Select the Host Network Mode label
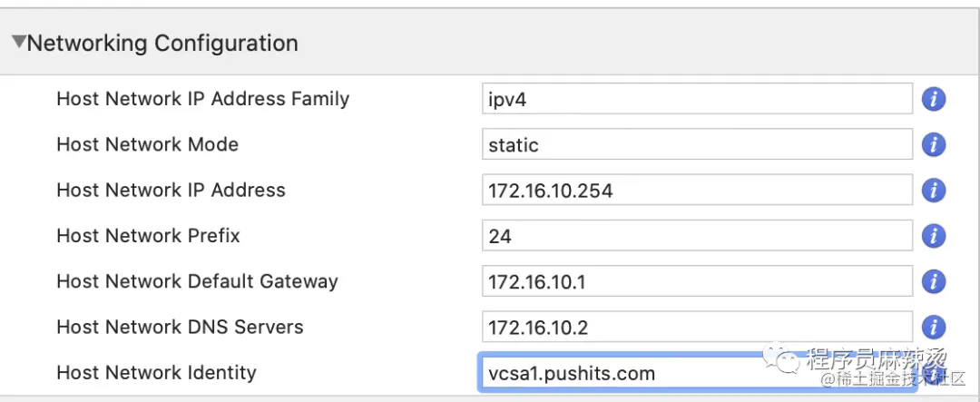 [148, 144]
